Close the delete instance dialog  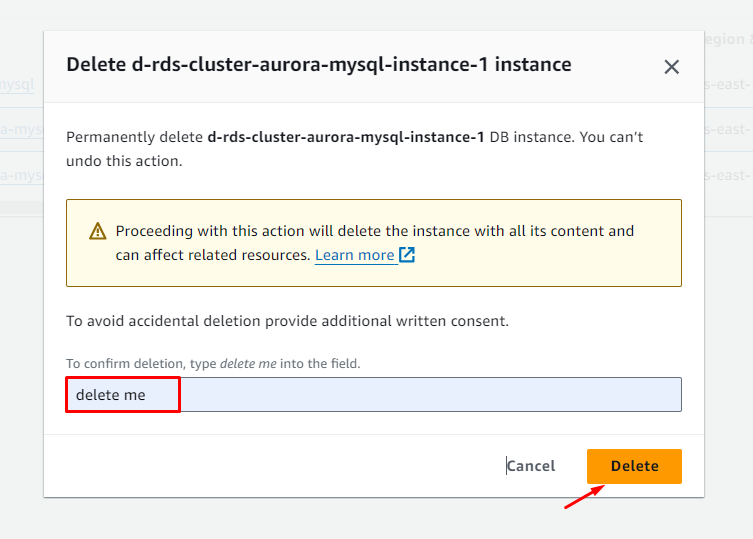pos(671,67)
